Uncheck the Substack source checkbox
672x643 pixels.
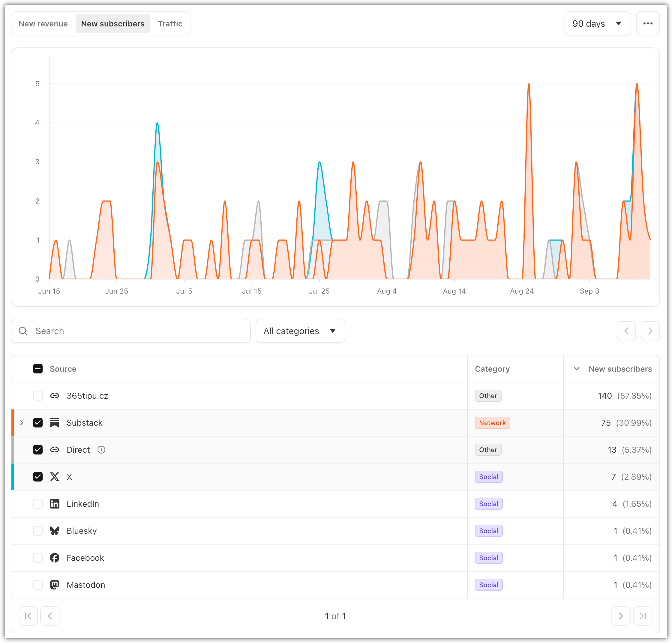pyautogui.click(x=38, y=423)
